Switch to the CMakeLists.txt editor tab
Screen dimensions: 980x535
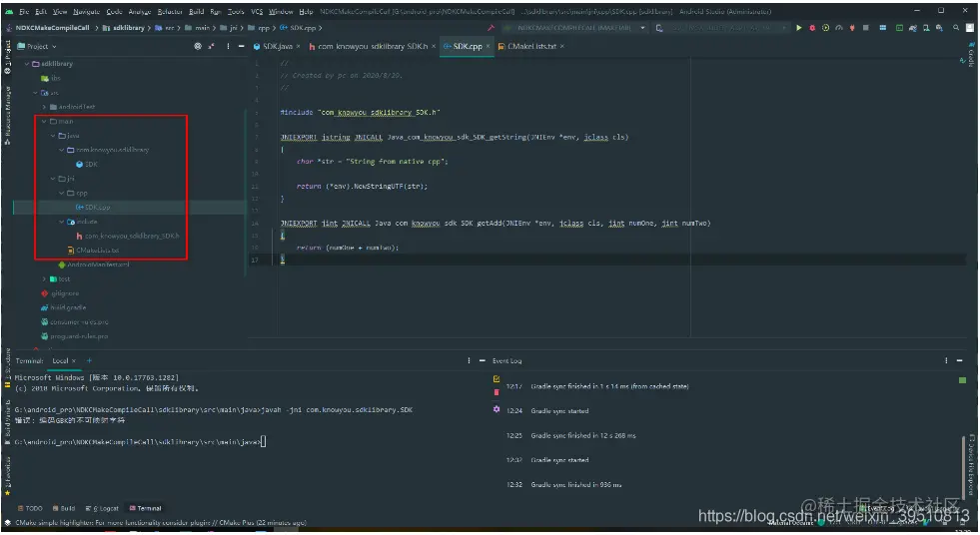pos(531,46)
